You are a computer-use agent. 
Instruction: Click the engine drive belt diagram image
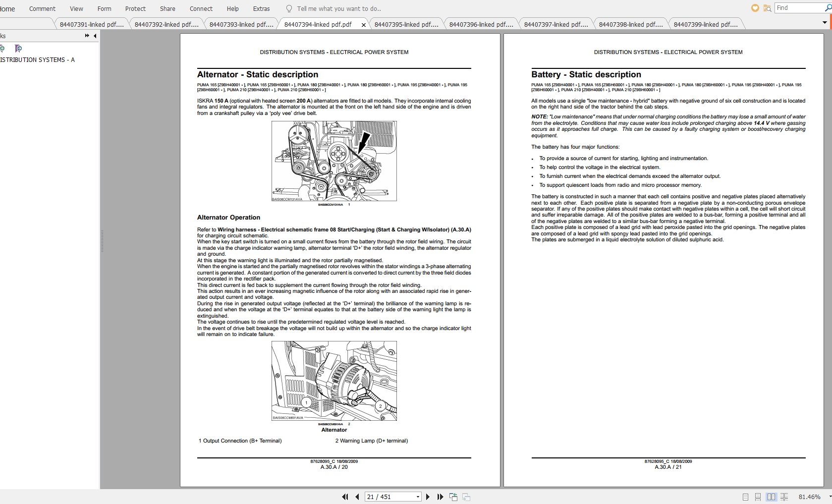pos(334,161)
